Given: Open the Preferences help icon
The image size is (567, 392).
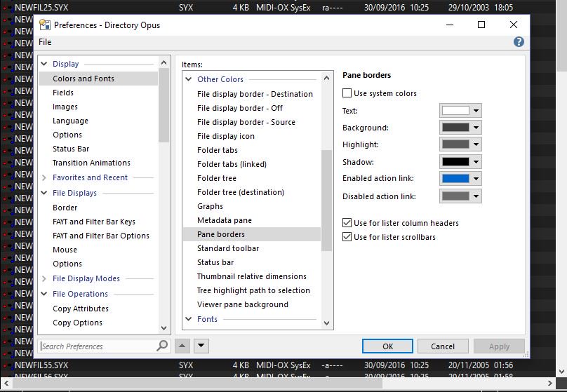Looking at the screenshot, I should (519, 42).
